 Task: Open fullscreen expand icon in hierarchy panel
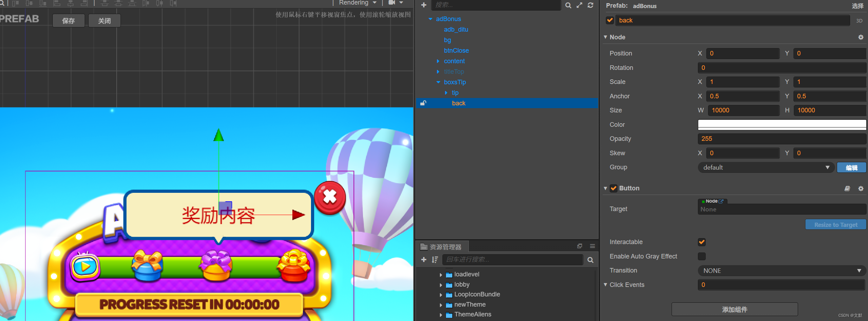[579, 5]
